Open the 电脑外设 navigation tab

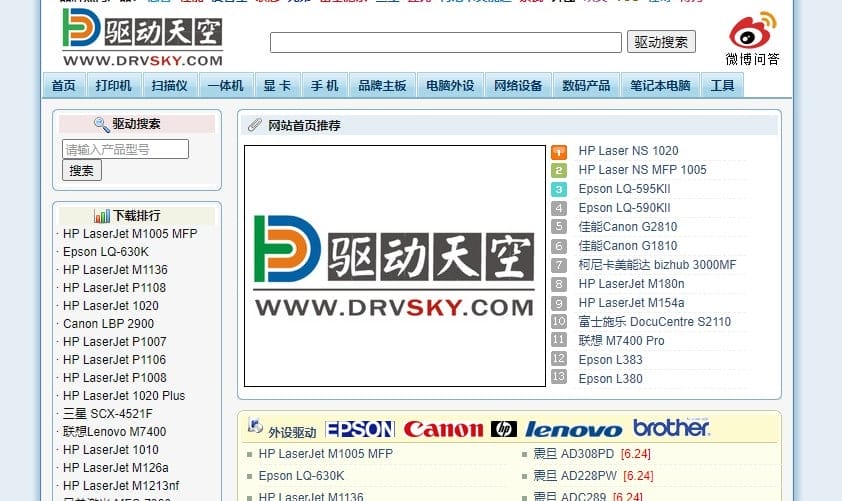[x=450, y=85]
